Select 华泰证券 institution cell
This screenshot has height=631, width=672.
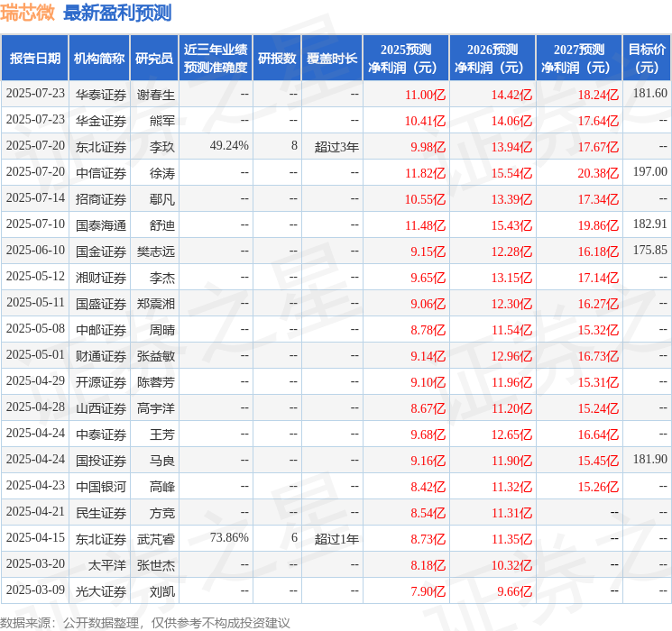coord(101,95)
